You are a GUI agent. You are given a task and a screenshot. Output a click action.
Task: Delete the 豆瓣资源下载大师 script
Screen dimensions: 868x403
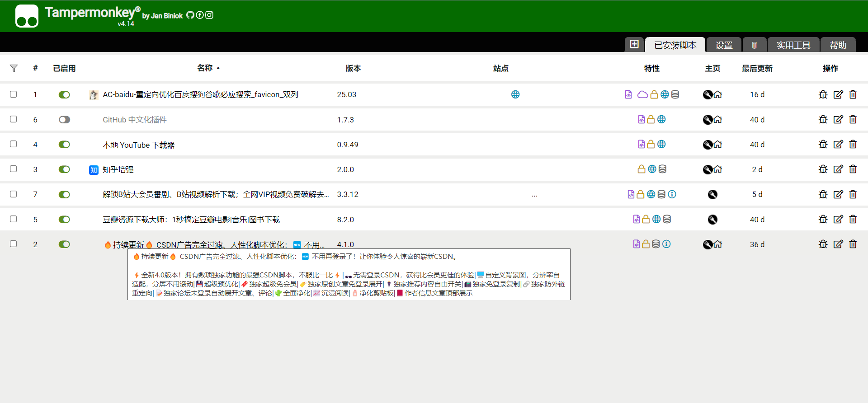point(853,219)
